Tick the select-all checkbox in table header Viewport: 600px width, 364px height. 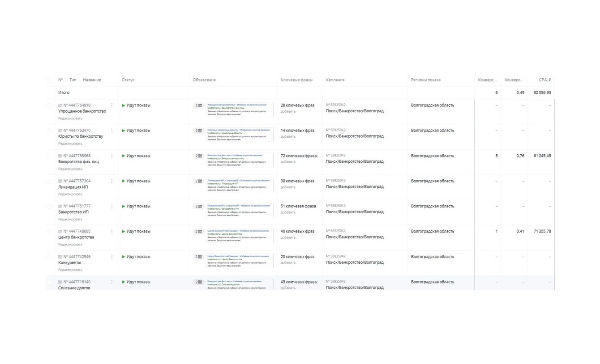click(49, 80)
